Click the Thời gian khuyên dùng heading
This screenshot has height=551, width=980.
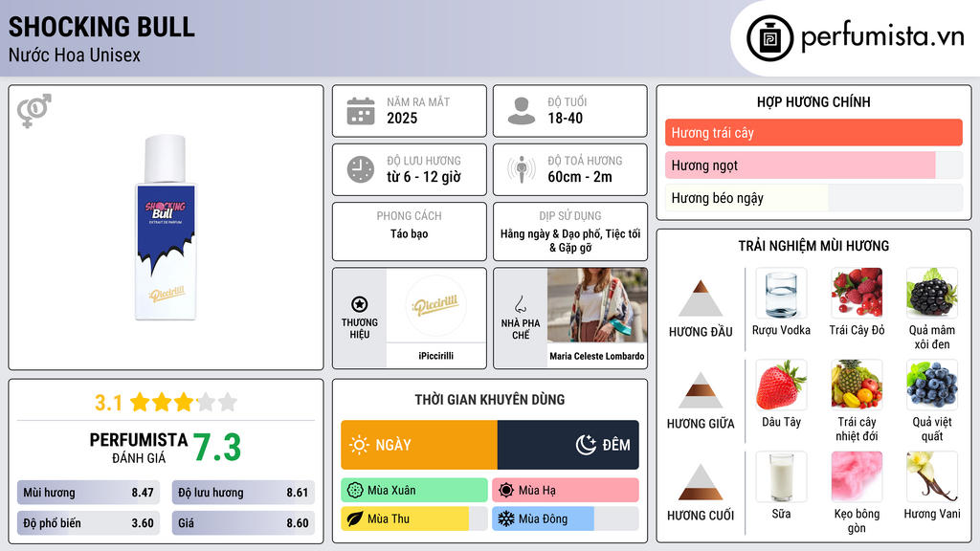(x=490, y=399)
